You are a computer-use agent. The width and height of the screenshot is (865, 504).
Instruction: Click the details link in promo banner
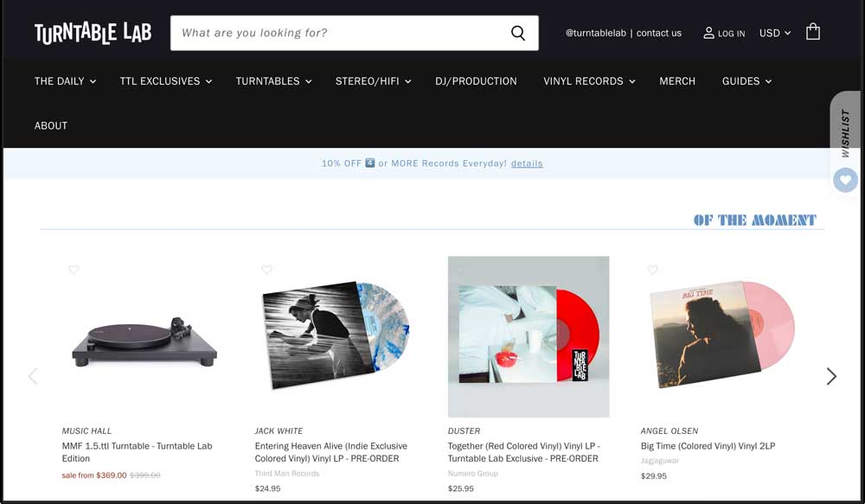526,163
